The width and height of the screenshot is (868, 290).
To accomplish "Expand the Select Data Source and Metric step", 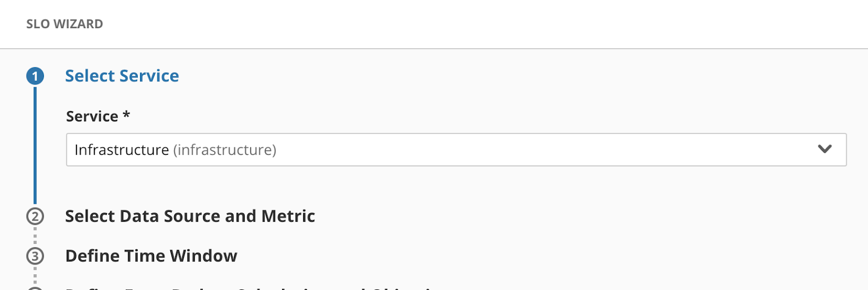I will click(190, 216).
